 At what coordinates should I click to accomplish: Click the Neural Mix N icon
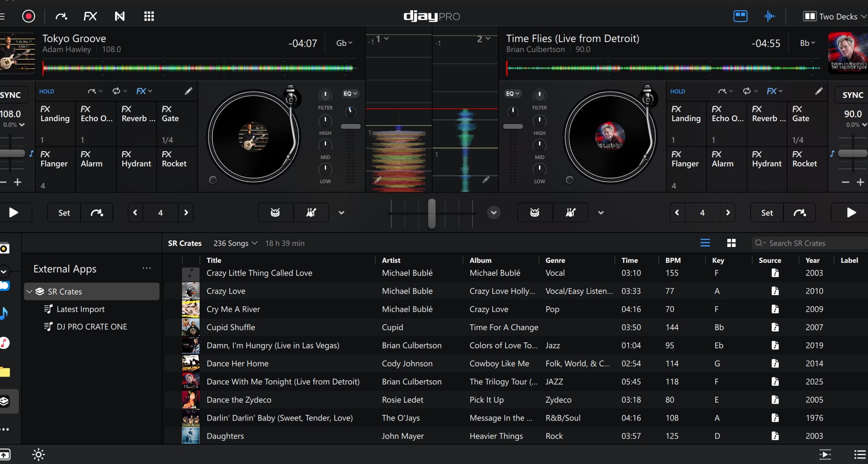coord(120,16)
